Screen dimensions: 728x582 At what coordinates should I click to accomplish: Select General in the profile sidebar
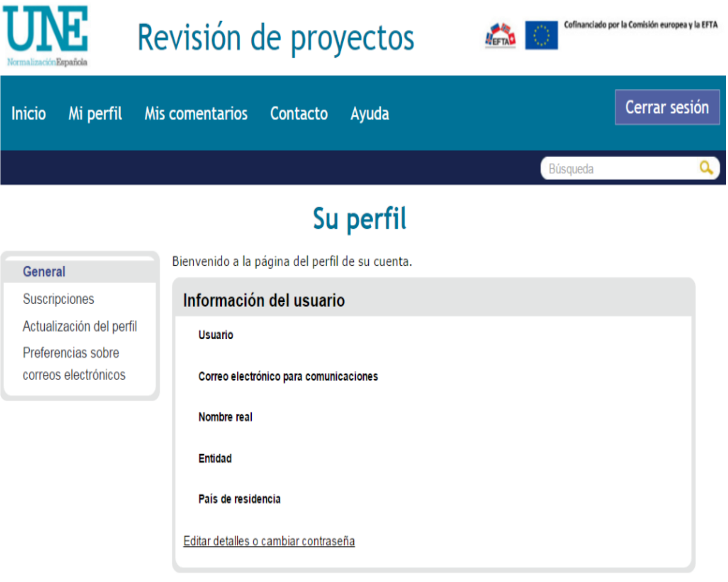(x=79, y=272)
